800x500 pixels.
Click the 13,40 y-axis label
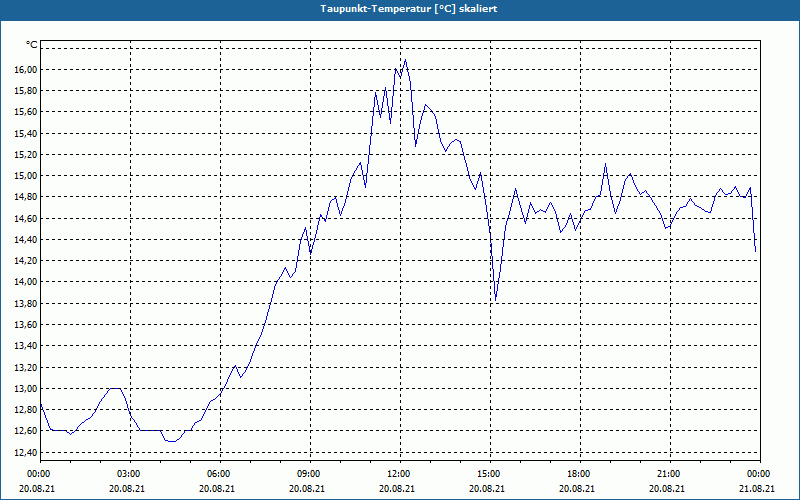[x=28, y=346]
